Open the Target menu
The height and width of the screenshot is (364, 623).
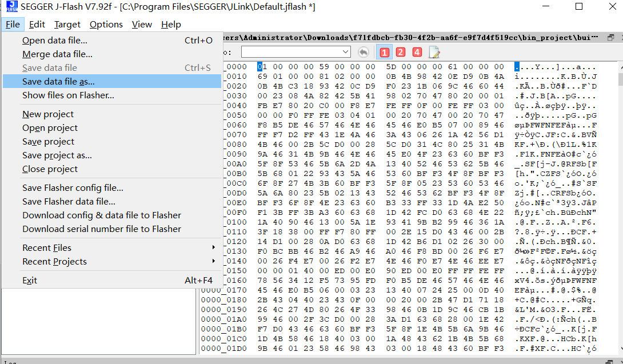click(67, 24)
